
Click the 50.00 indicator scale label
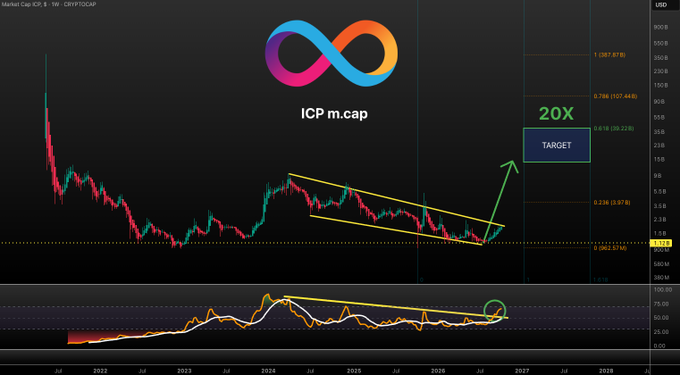click(660, 318)
